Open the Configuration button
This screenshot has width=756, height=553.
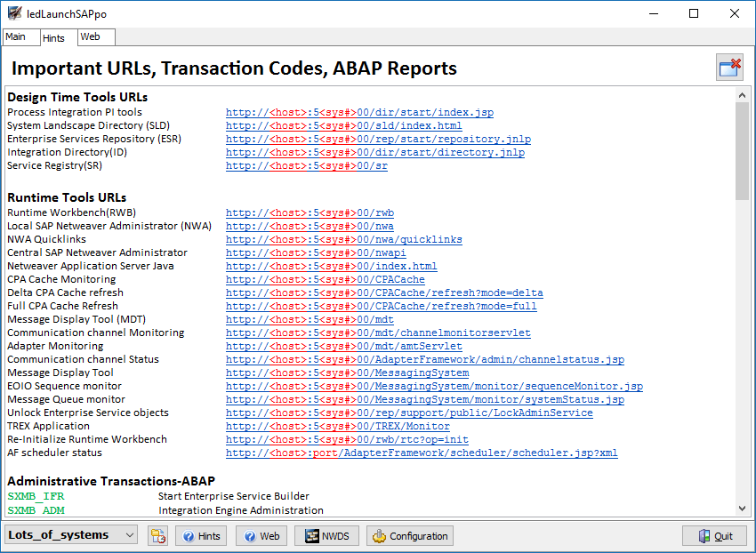coord(410,535)
